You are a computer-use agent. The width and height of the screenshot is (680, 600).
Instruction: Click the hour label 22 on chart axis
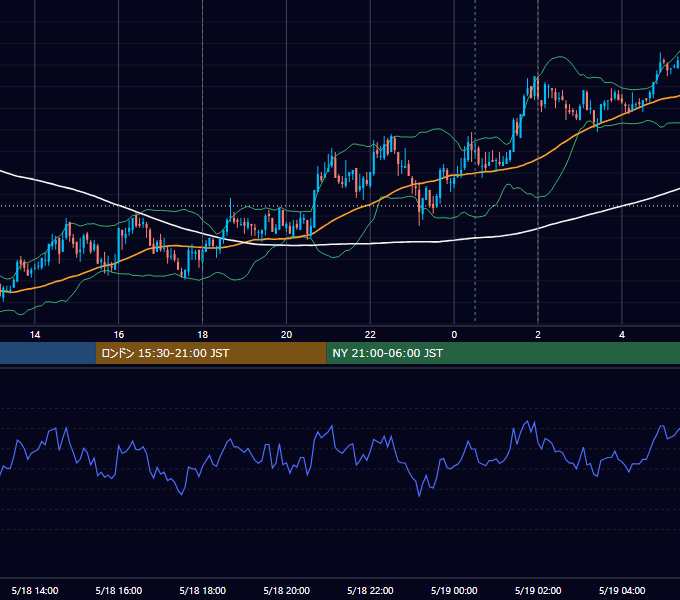pos(370,335)
